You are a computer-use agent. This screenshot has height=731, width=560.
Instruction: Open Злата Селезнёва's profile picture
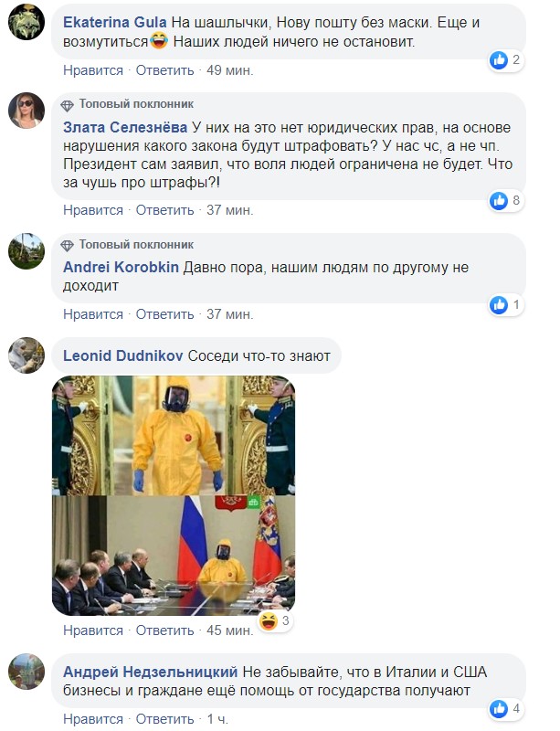point(26,111)
